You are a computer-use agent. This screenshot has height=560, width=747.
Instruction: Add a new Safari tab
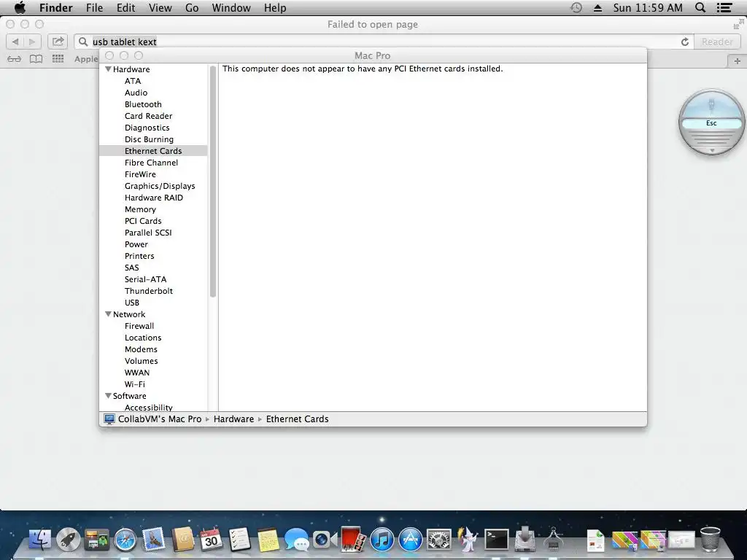coord(737,61)
